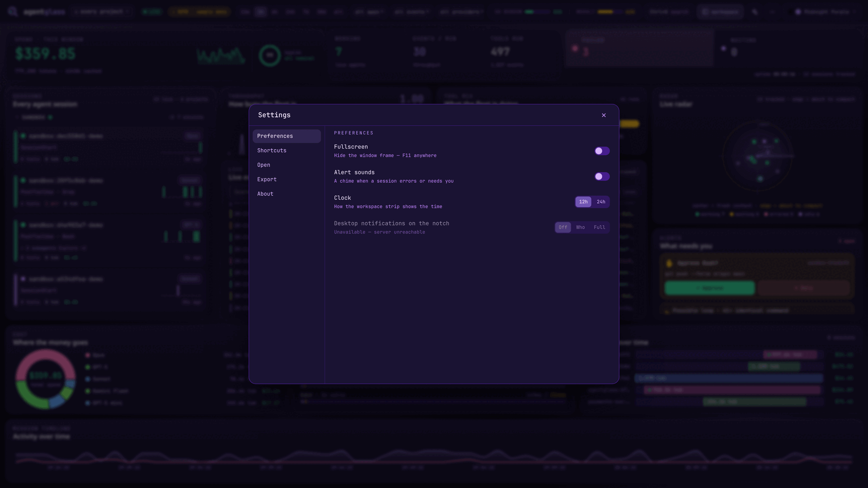Click 'Unavailable — server unreachable' note
This screenshot has height=488, width=868.
pyautogui.click(x=379, y=232)
